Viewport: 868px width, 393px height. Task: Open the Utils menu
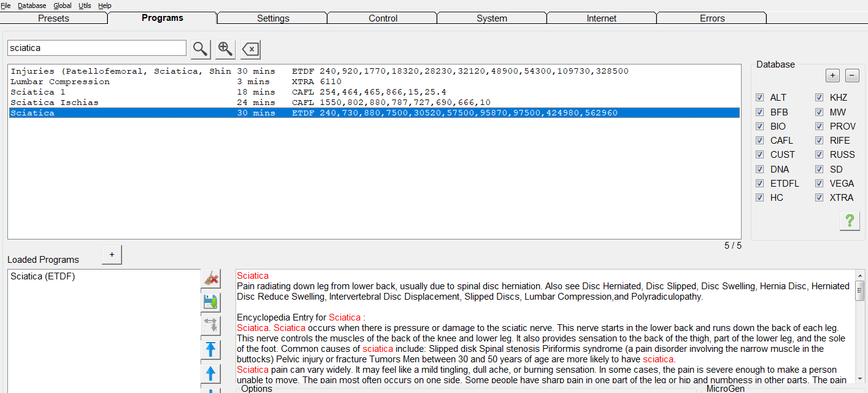(x=85, y=6)
